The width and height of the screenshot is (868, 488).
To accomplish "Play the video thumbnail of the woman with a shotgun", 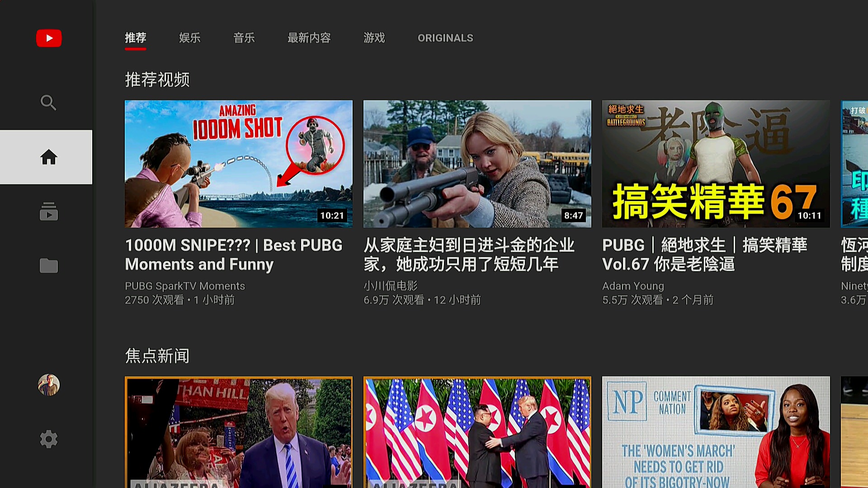I will coord(477,164).
